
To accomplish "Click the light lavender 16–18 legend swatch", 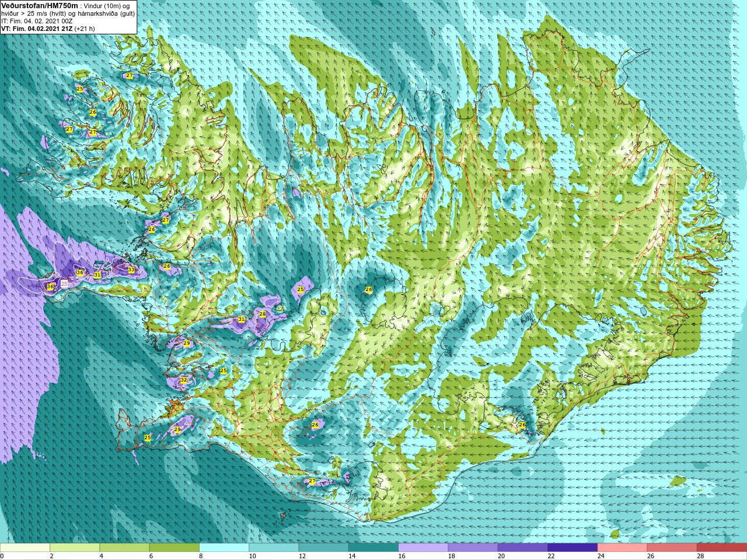I will 423,548.
